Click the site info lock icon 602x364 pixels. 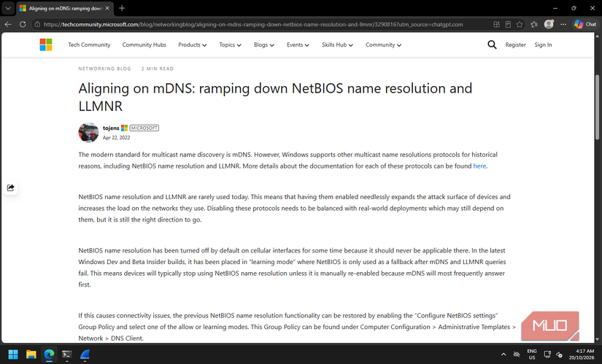coord(37,24)
